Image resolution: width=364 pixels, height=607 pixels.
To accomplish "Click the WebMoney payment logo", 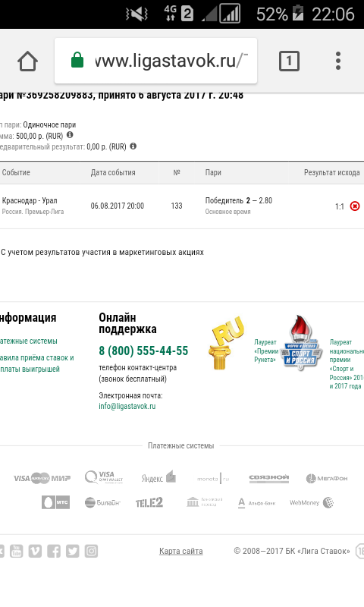I will 312,502.
